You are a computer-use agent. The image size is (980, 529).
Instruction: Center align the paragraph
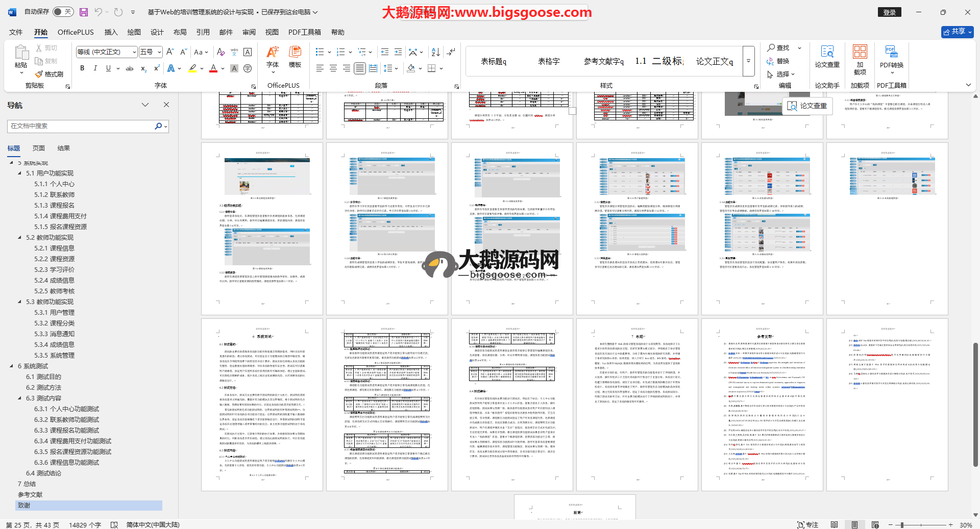[333, 68]
